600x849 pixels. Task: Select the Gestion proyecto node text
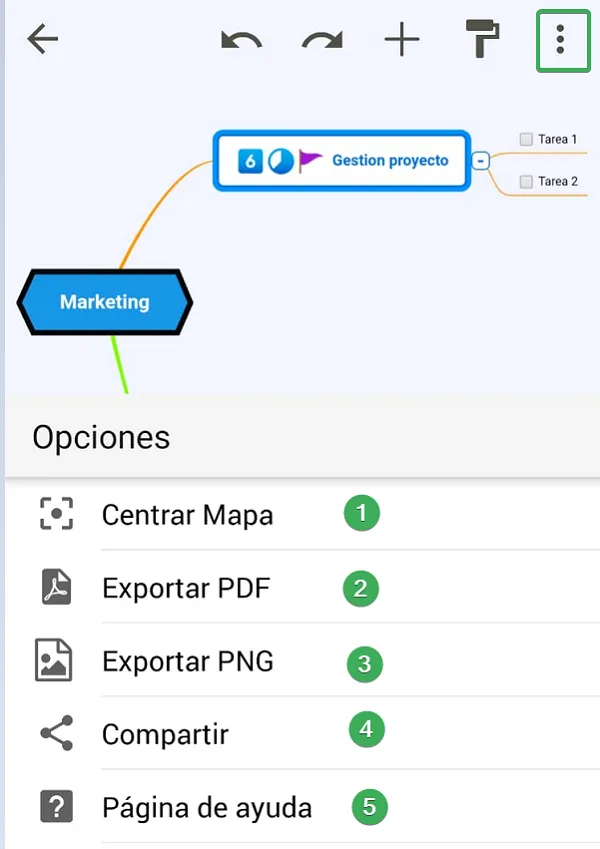pyautogui.click(x=390, y=160)
